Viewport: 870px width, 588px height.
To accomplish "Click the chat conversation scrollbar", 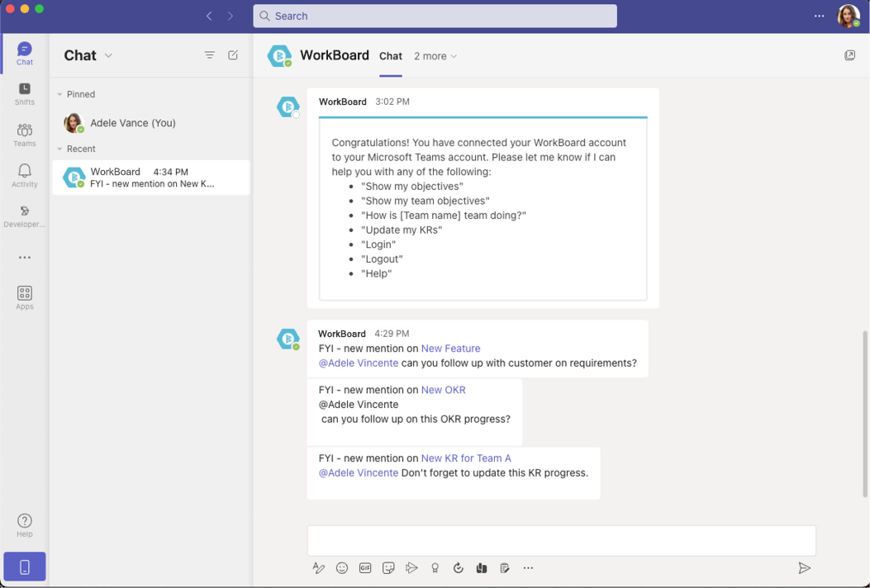I will point(864,414).
